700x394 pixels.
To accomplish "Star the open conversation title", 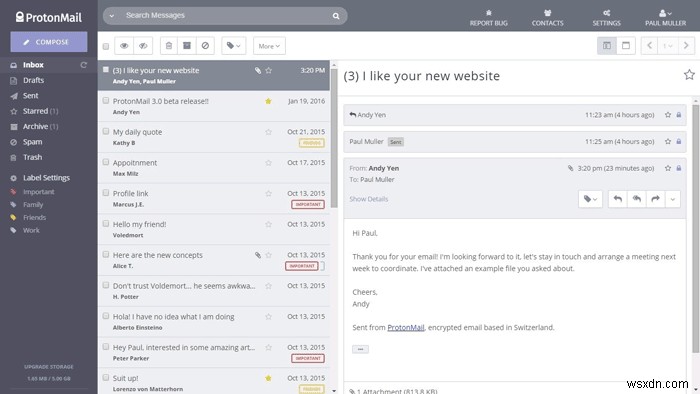I will 689,75.
